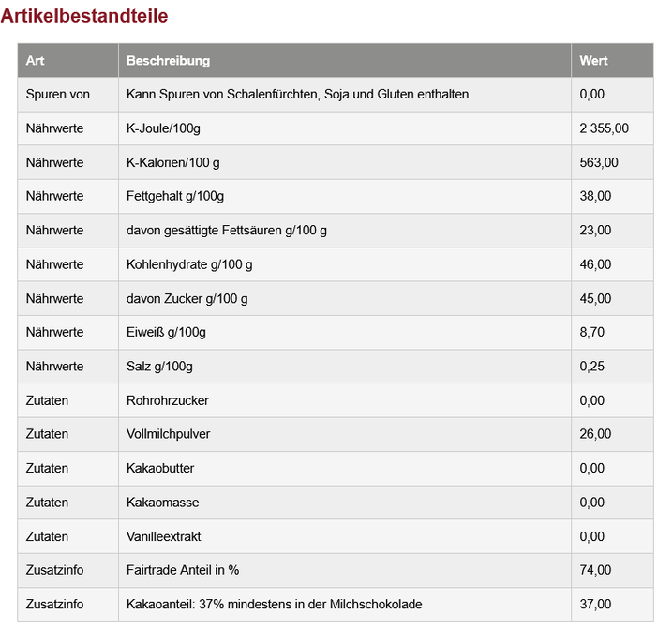This screenshot has height=630, width=672.
Task: Click the Kakaoanteil 37% mindestens description
Action: click(x=274, y=604)
